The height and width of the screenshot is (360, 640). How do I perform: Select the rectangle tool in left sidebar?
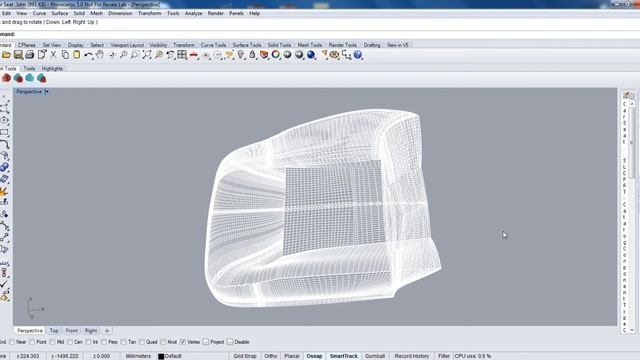pos(4,132)
